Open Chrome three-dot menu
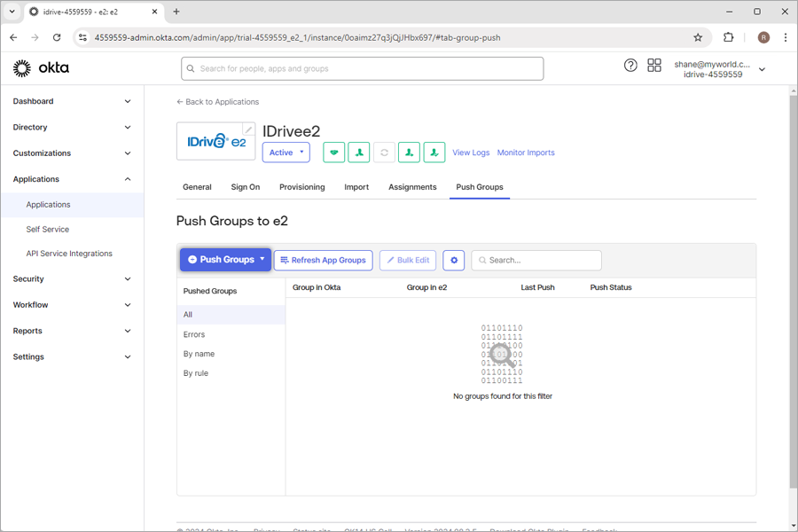 (x=786, y=37)
